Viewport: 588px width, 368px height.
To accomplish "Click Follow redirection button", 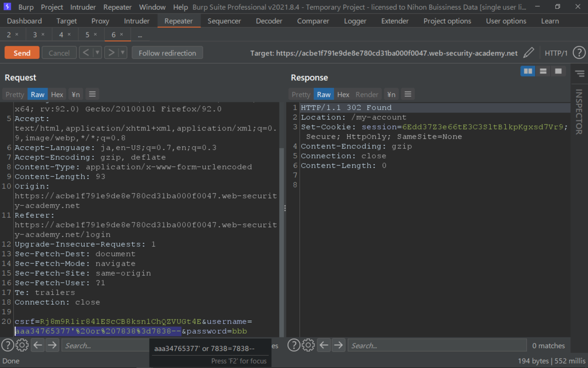I will [167, 53].
